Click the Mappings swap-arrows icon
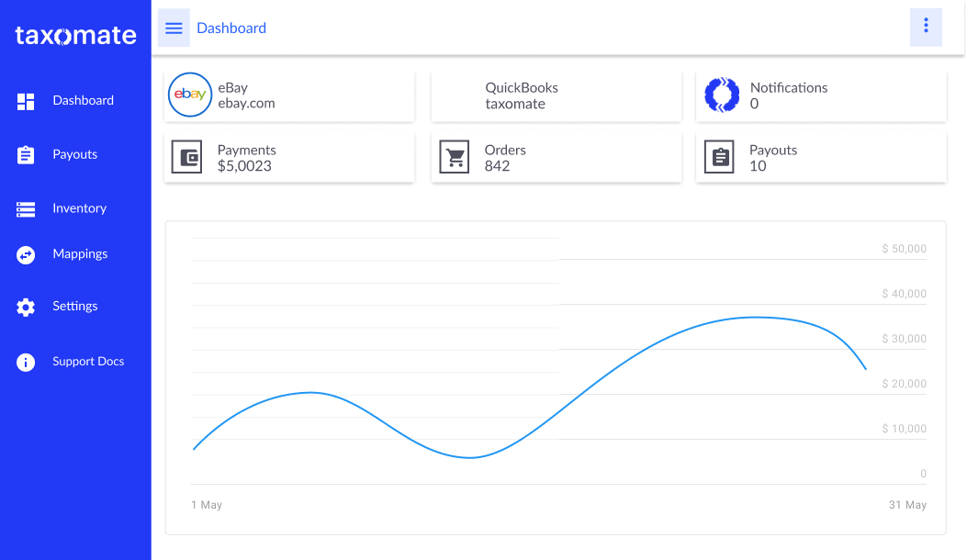Screen dimensions: 967x560 coord(26,255)
